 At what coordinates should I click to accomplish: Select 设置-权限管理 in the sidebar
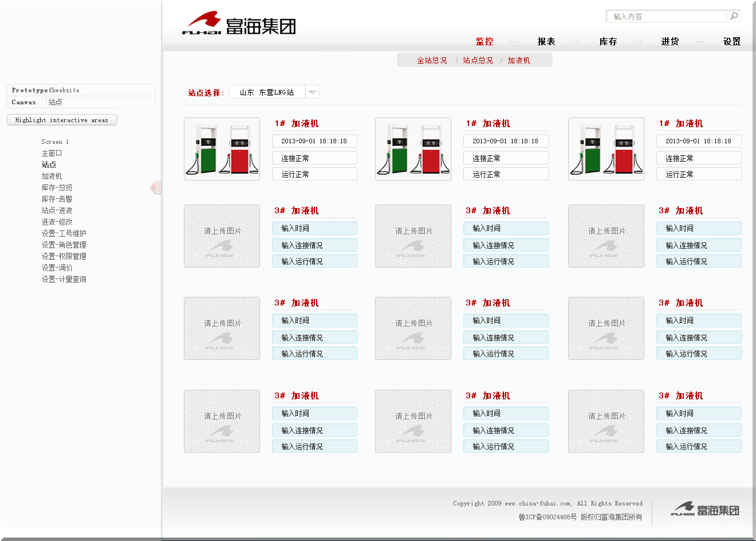coord(64,256)
